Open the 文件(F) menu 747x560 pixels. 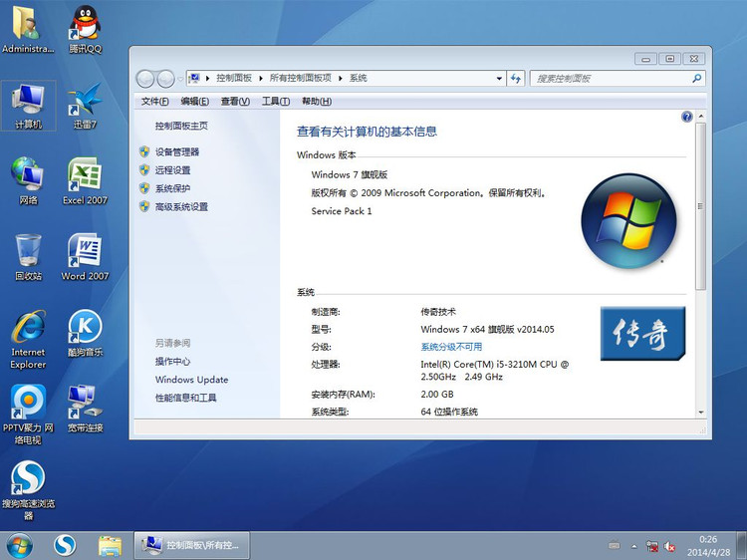(x=154, y=101)
